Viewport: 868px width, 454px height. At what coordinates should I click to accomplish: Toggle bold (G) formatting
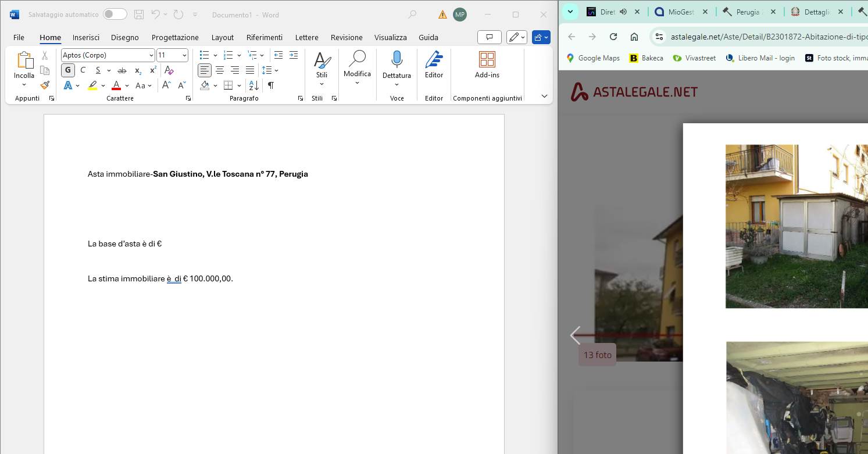(68, 70)
